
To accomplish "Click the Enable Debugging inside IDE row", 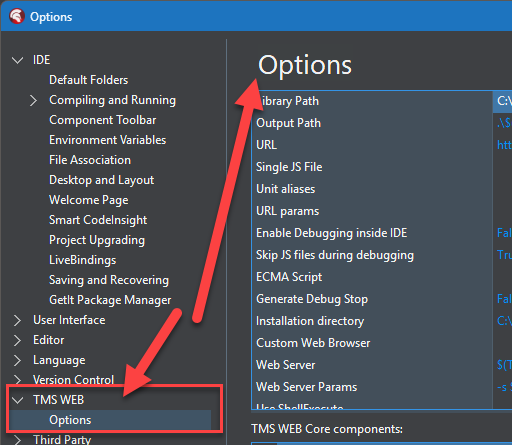I will pos(372,233).
